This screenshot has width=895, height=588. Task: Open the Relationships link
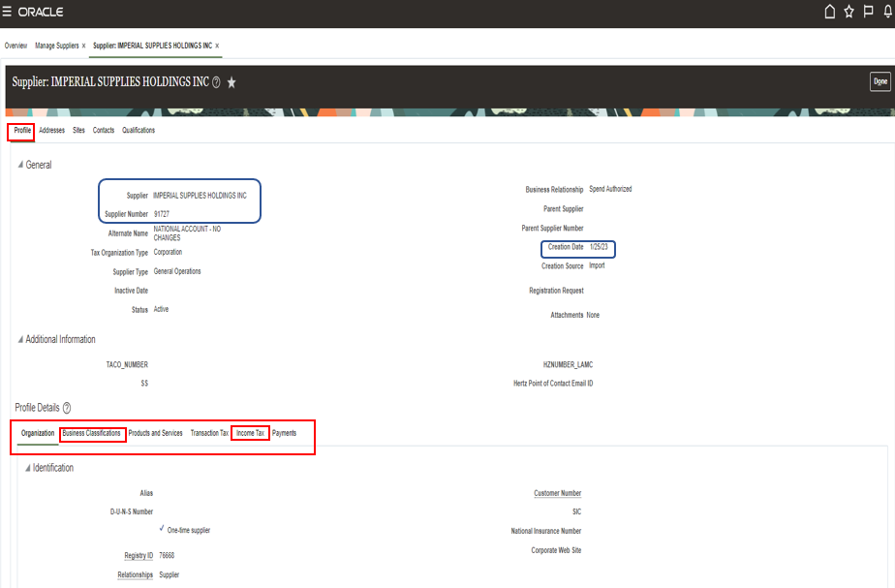[136, 574]
